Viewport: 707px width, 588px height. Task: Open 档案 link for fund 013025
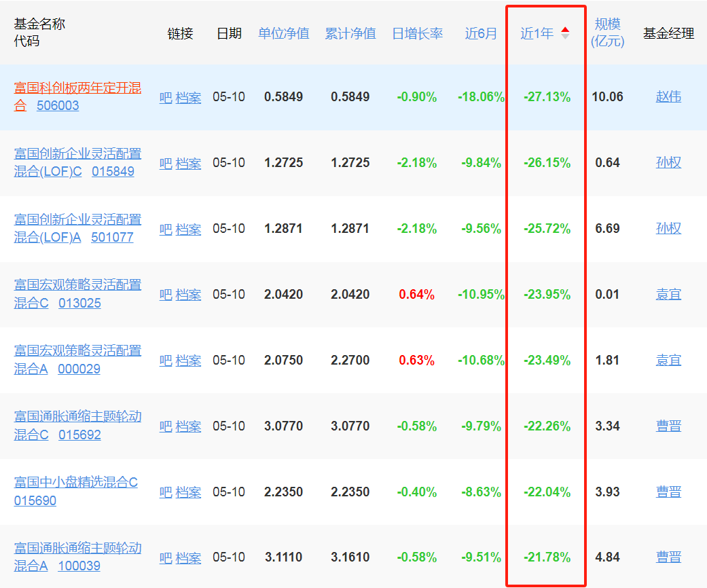coord(188,295)
